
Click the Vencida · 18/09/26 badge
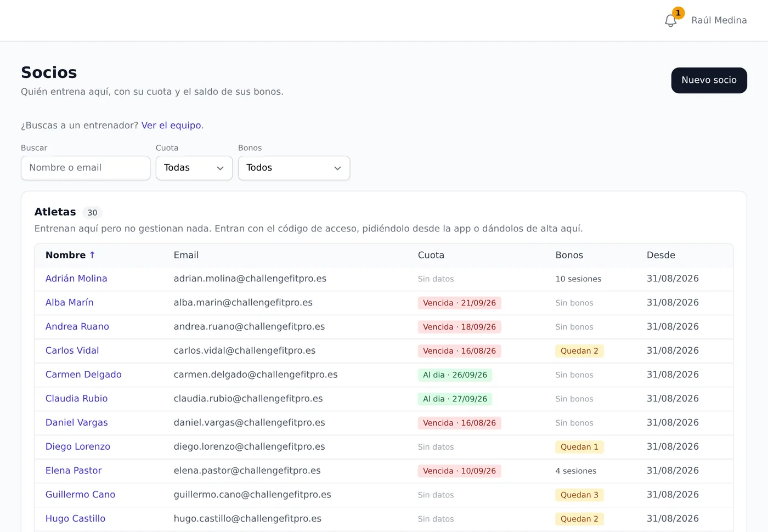coord(460,327)
